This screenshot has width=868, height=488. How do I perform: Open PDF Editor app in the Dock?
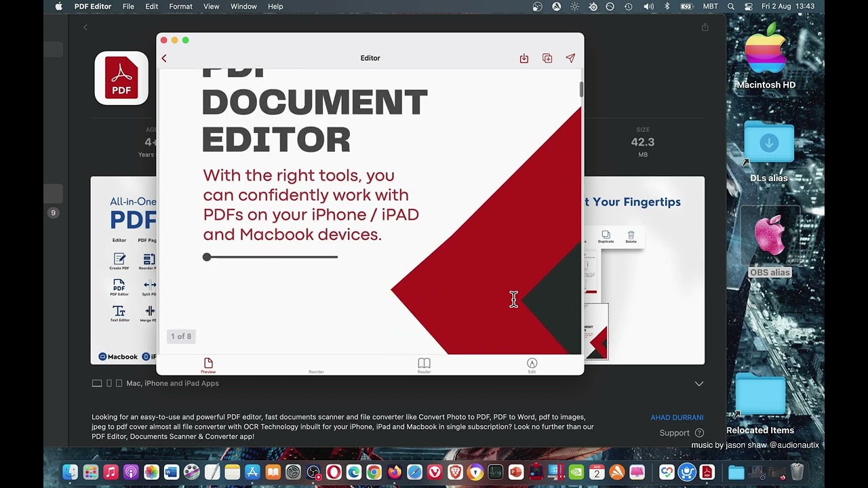point(707,472)
